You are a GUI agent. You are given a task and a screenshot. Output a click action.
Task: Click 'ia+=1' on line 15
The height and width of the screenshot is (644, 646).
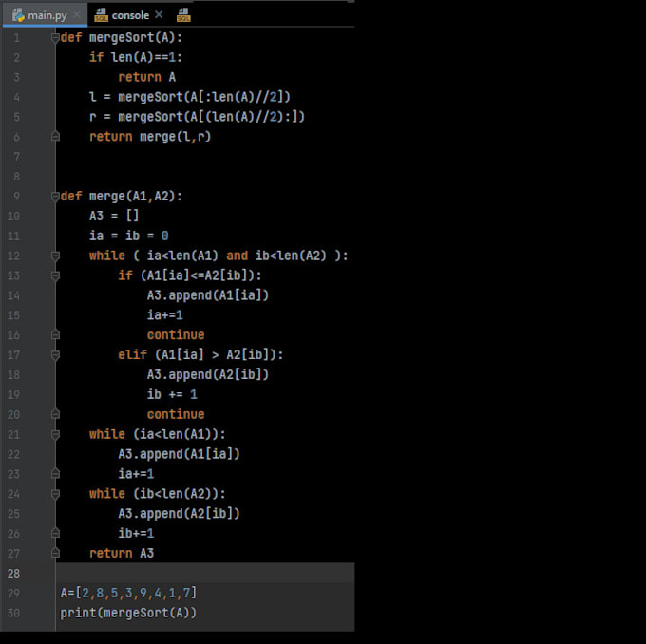[x=164, y=315]
